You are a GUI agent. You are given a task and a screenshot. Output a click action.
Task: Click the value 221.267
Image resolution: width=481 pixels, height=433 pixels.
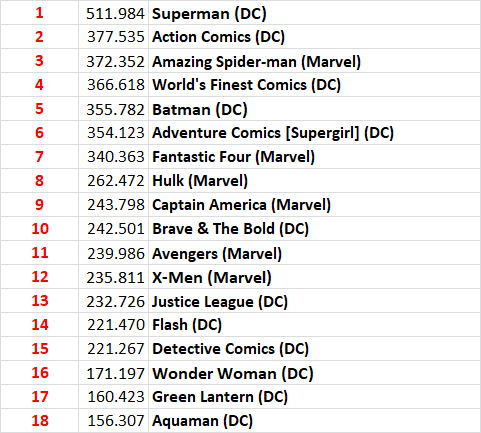[113, 349]
